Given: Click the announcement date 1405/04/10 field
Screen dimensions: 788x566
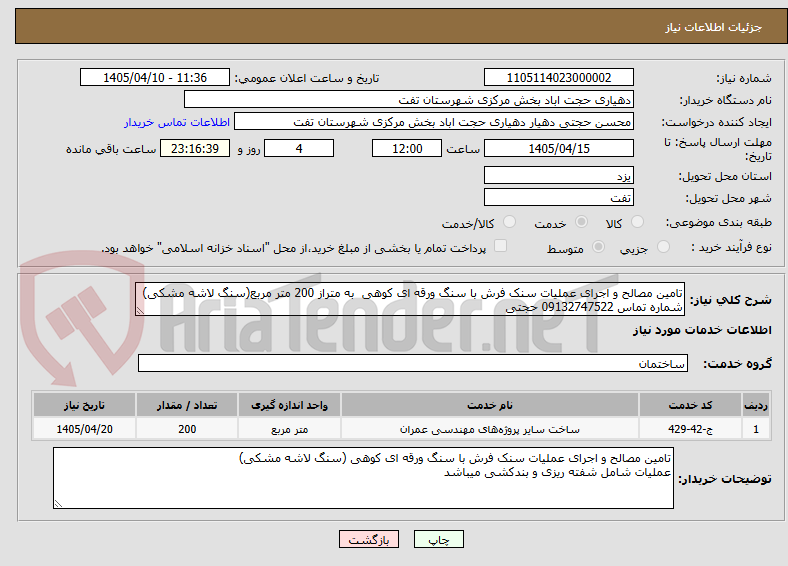Looking at the screenshot, I should 155,77.
